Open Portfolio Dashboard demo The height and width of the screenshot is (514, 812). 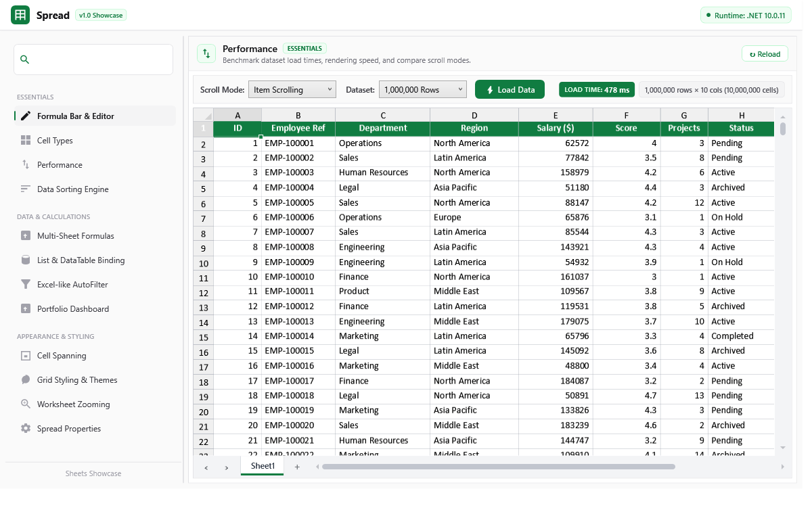(x=95, y=309)
